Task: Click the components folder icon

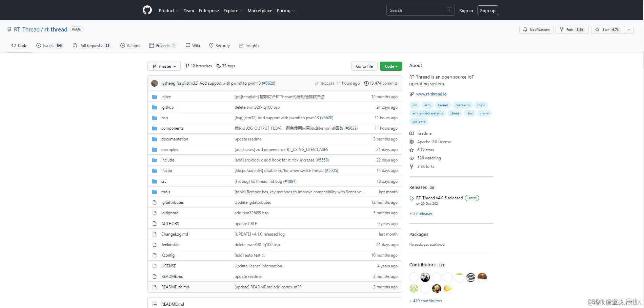Action: click(x=155, y=128)
